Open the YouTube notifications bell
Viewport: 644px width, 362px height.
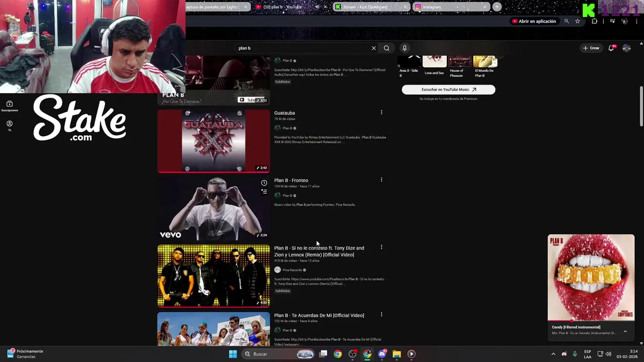coord(611,48)
